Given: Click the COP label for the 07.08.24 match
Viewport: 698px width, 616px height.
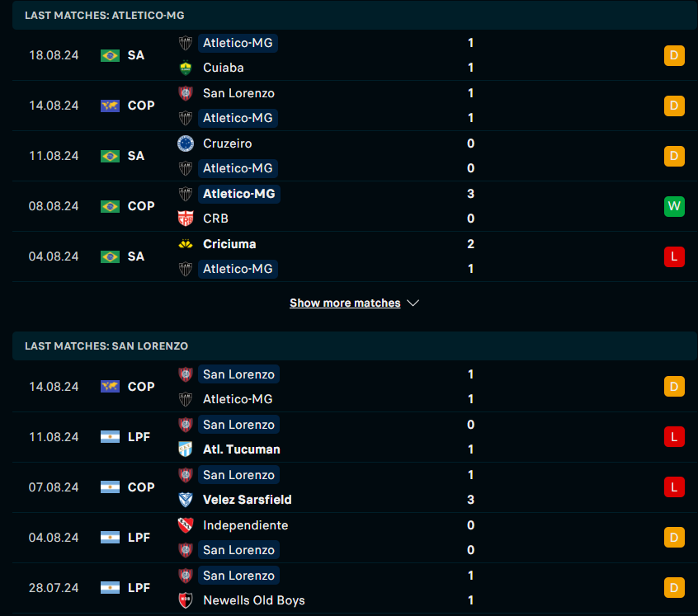Looking at the screenshot, I should (141, 487).
